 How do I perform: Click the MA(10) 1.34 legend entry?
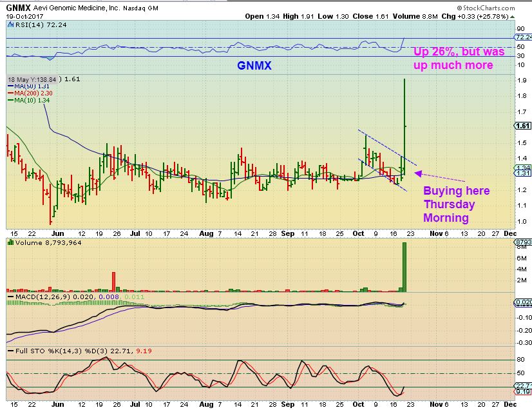(28, 100)
